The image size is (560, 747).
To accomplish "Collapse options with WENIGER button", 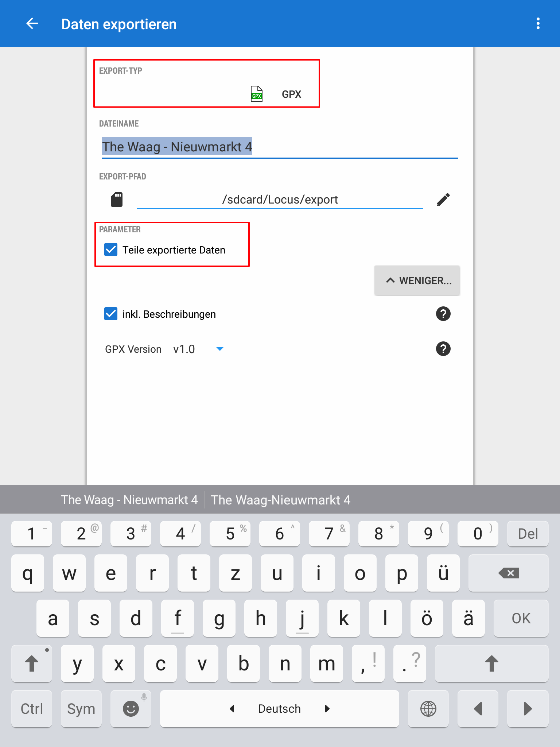I will 417,280.
